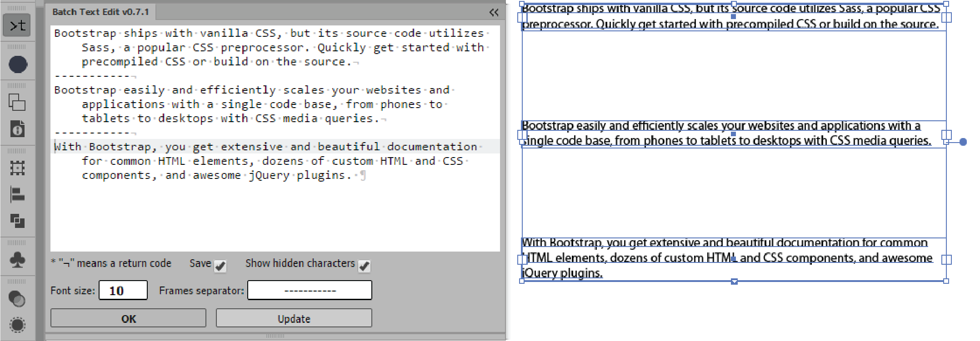Open the club-shaped Symbols panel icon

click(17, 260)
